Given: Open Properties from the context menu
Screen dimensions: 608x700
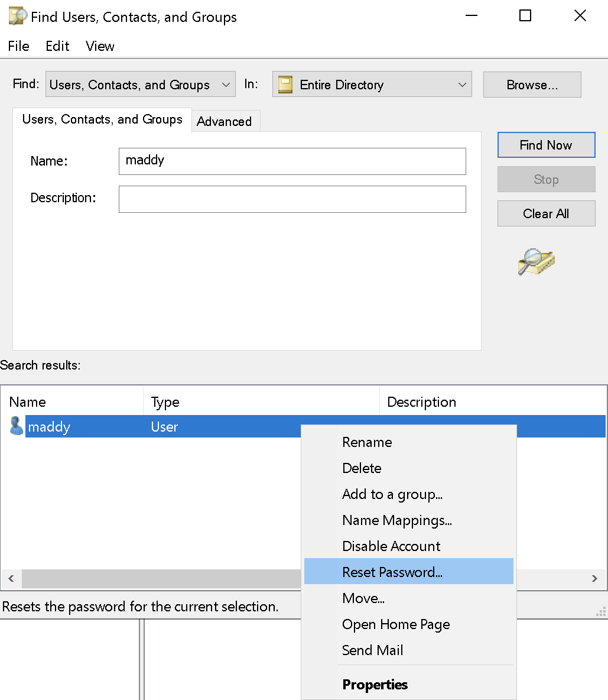Looking at the screenshot, I should click(375, 685).
